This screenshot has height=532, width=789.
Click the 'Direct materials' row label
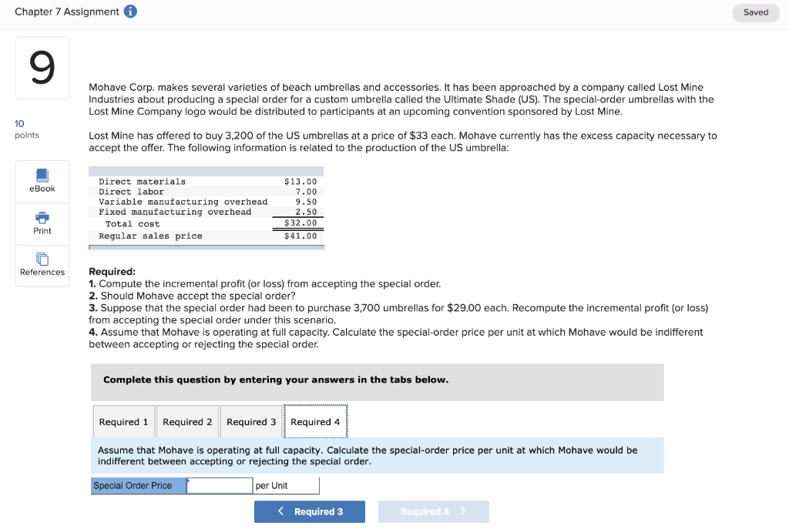click(x=142, y=182)
